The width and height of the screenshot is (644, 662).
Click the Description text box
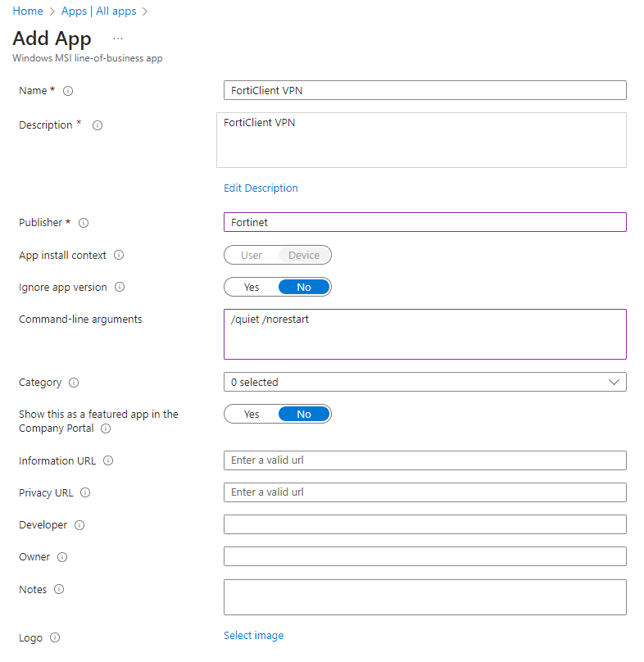tap(421, 140)
